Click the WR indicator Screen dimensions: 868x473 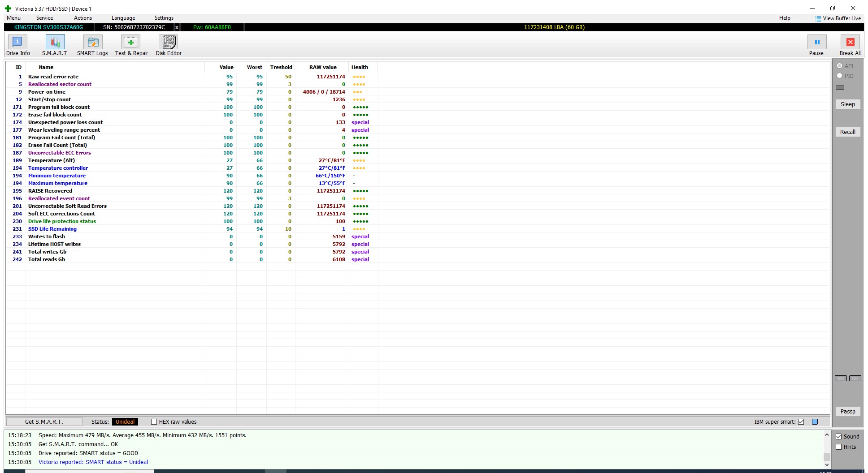point(841,378)
